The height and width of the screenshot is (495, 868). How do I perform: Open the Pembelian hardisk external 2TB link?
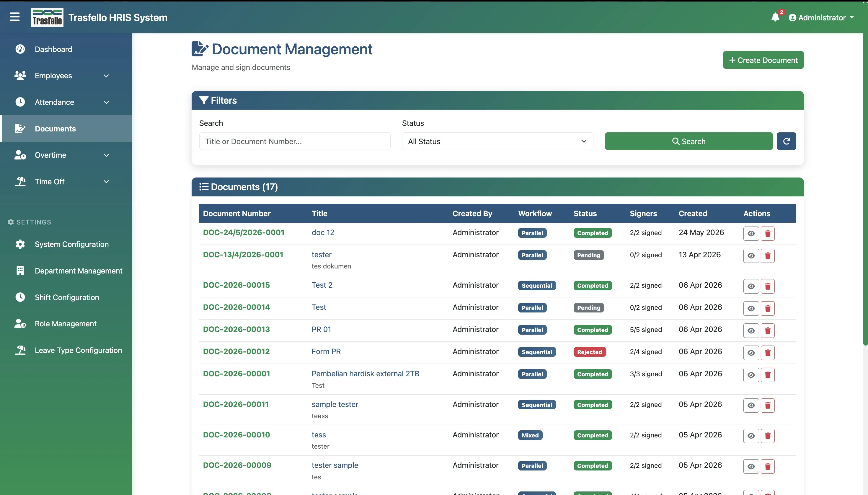pyautogui.click(x=365, y=374)
